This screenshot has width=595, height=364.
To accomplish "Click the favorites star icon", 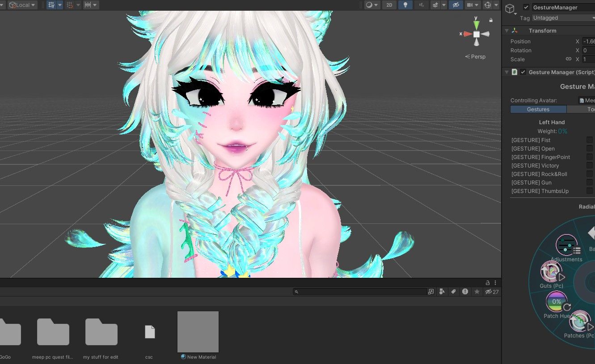I will pyautogui.click(x=477, y=292).
